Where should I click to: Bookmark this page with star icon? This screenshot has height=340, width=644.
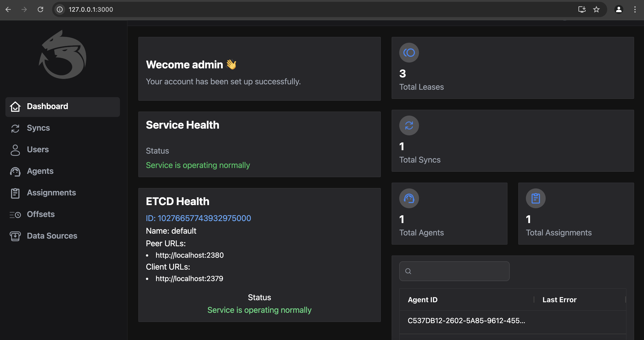tap(596, 9)
